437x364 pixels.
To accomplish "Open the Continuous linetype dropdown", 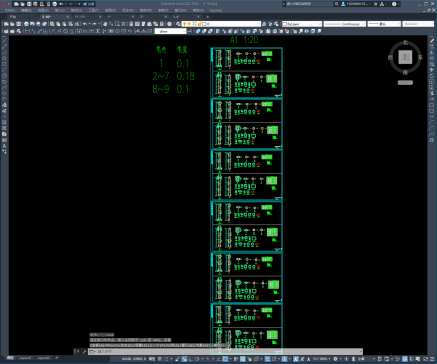I will (x=345, y=24).
